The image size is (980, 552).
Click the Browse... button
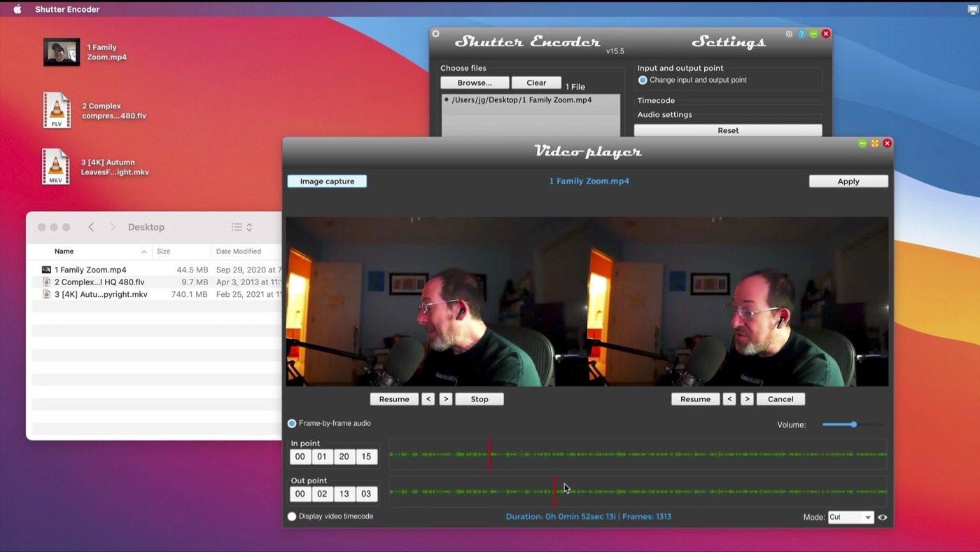[475, 83]
